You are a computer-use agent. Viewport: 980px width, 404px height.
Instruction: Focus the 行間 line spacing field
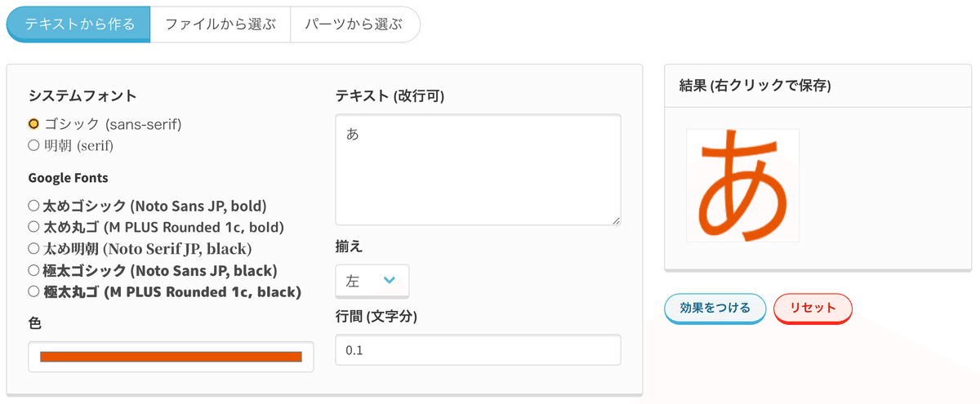click(478, 350)
